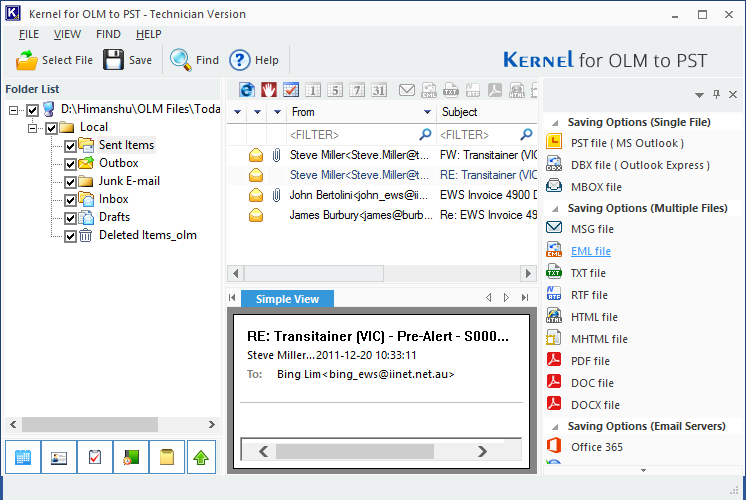Collapse the Local folder tree node
Screen dimensions: 746x500
(32, 128)
